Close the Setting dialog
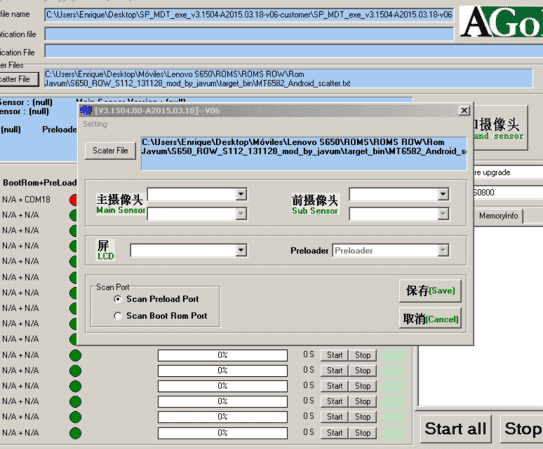543x449 pixels. [464, 110]
